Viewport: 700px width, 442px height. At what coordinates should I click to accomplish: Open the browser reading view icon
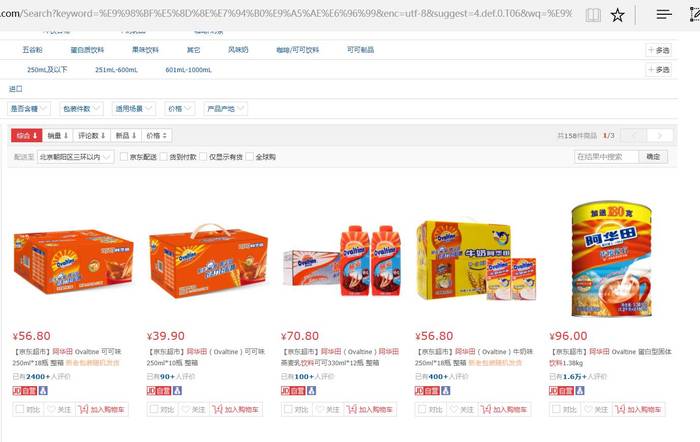click(x=593, y=15)
